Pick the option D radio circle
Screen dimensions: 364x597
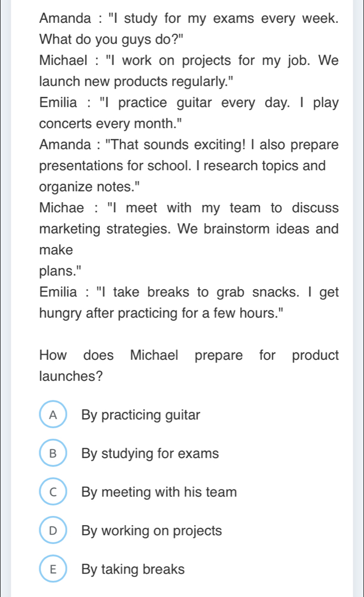[x=53, y=531]
